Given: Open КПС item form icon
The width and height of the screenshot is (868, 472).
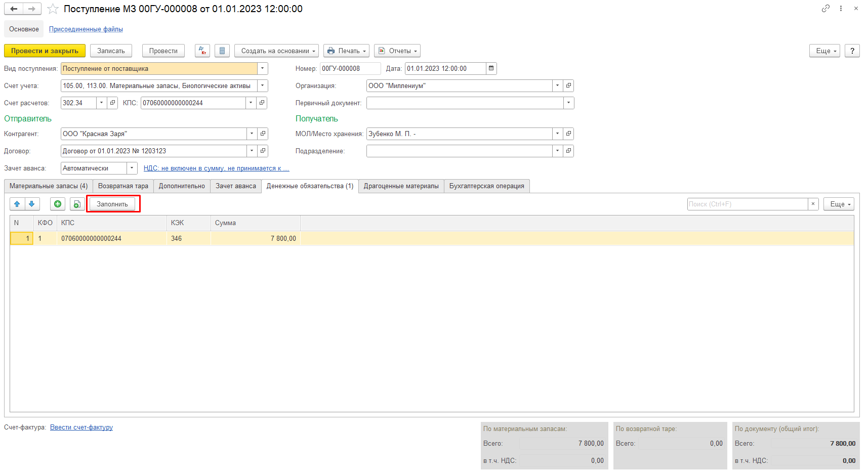Looking at the screenshot, I should click(x=262, y=103).
